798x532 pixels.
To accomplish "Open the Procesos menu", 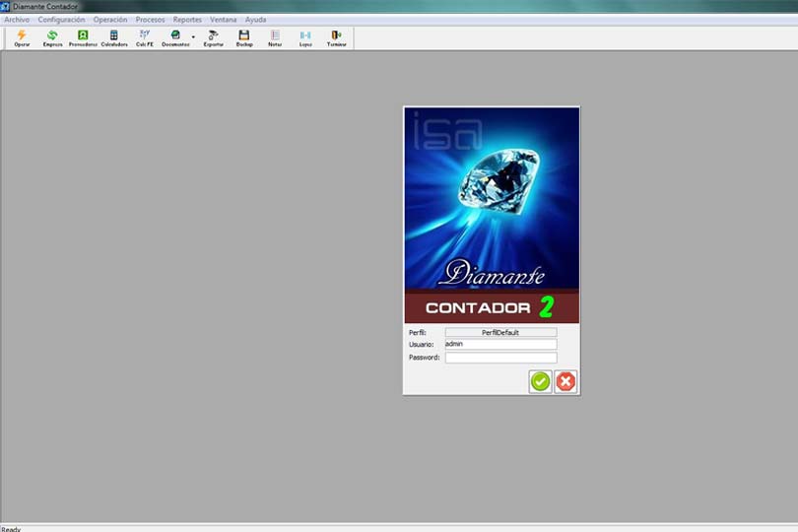I will tap(150, 20).
